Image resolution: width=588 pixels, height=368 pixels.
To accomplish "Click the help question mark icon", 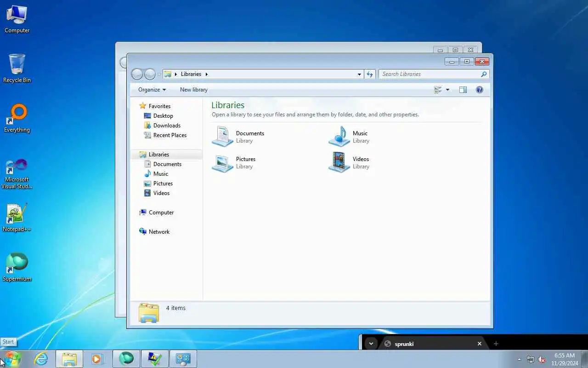I will pyautogui.click(x=480, y=90).
